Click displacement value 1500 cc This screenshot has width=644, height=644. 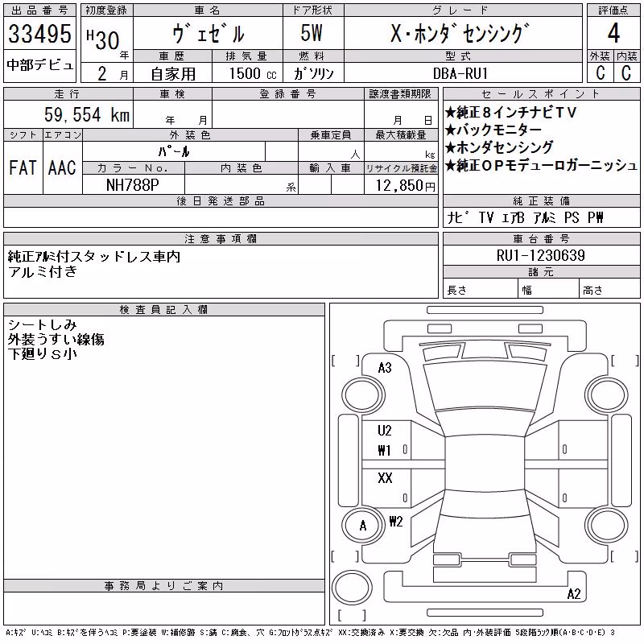(x=253, y=73)
